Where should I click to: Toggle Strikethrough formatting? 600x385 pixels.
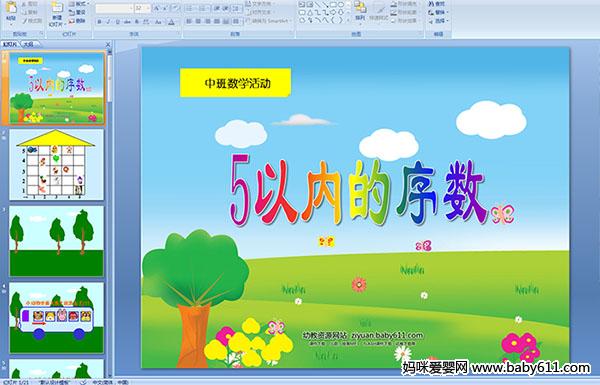127,22
